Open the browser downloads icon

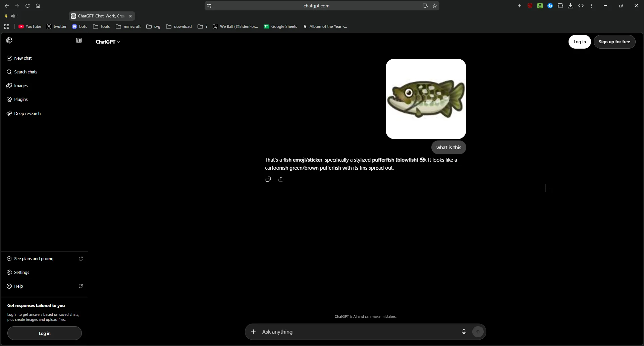571,6
